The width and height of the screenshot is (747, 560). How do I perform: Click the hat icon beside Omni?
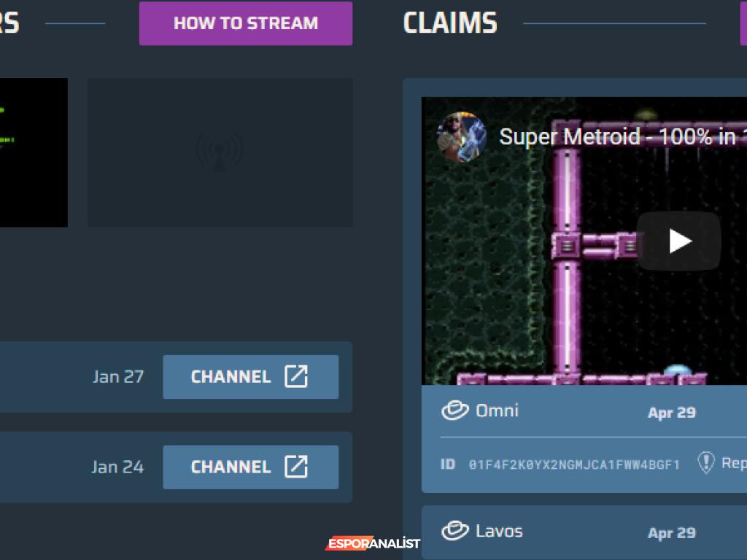click(x=455, y=411)
